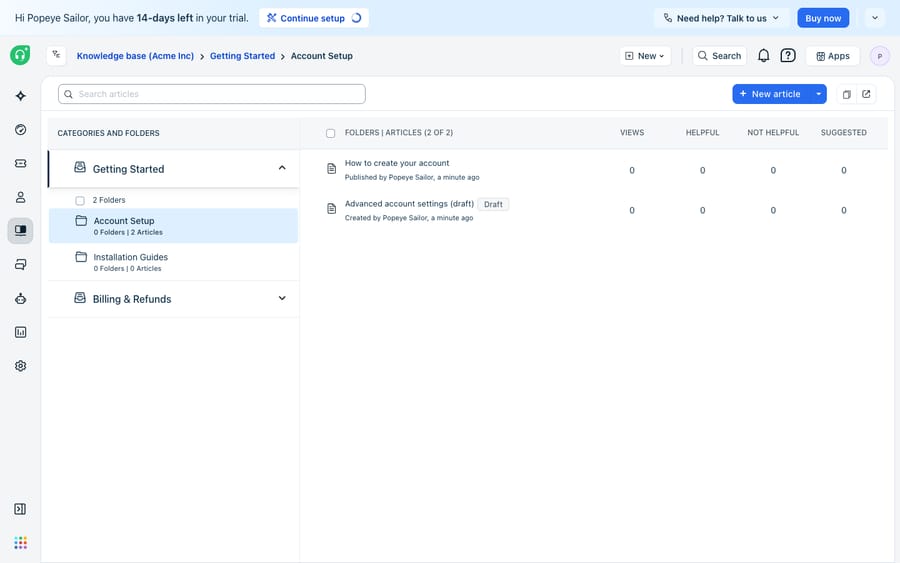Go to Getting Started breadcrumb link
This screenshot has height=563, width=900.
[242, 56]
